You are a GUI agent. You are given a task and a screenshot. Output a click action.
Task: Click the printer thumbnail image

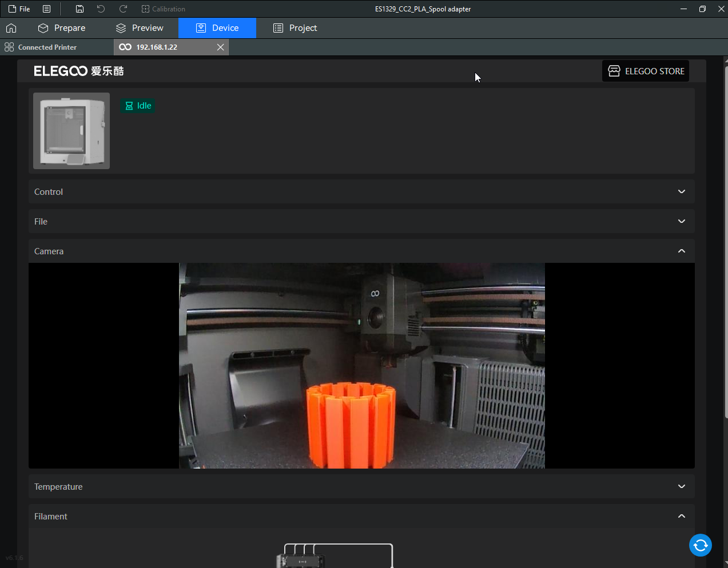pos(71,131)
